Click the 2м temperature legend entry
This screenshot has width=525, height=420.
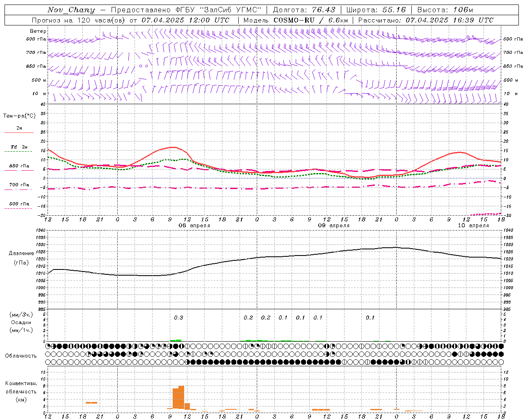(19, 128)
